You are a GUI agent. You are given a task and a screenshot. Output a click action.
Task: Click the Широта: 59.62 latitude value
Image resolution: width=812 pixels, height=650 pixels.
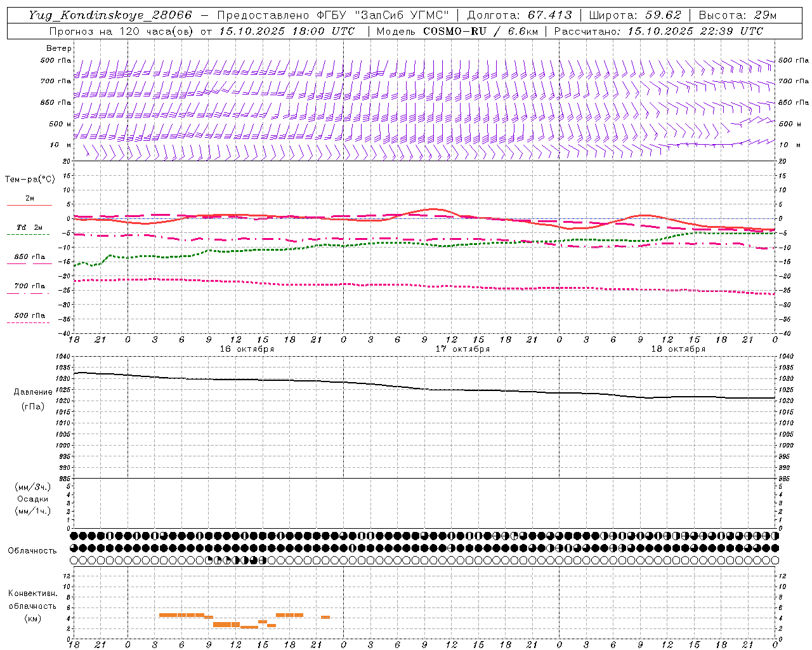tap(636, 15)
